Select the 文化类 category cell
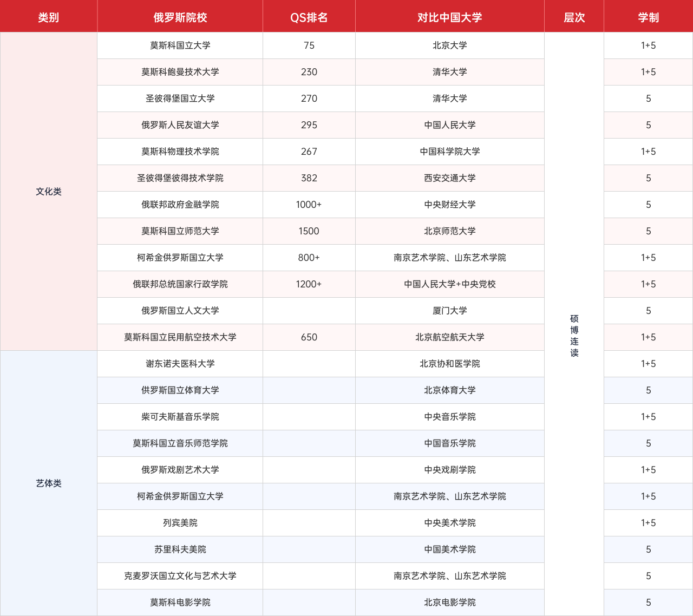 49,192
